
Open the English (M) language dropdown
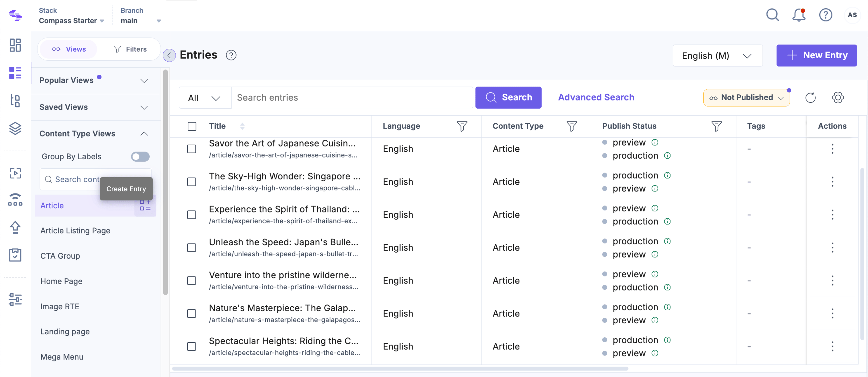click(717, 56)
